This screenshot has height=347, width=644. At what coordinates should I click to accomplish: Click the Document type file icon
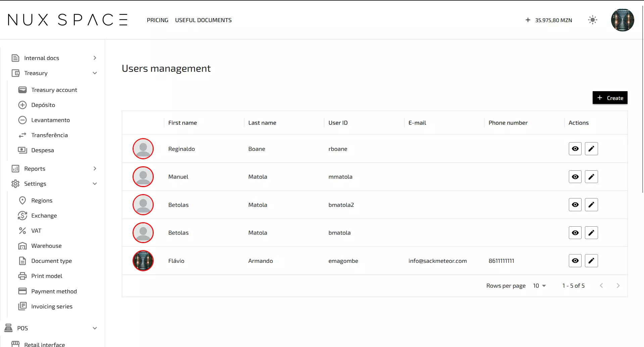click(x=22, y=261)
